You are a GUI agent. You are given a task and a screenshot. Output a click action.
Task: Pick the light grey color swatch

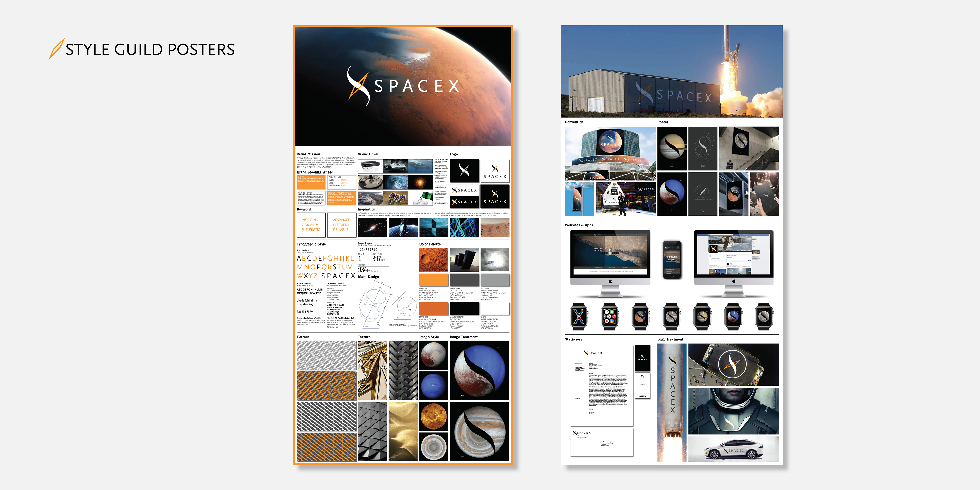[x=495, y=280]
